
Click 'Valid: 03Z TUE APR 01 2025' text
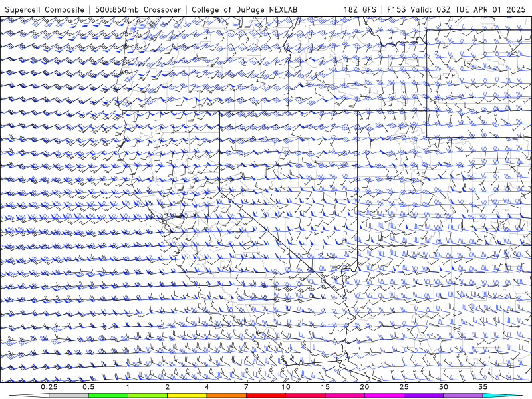pos(467,9)
